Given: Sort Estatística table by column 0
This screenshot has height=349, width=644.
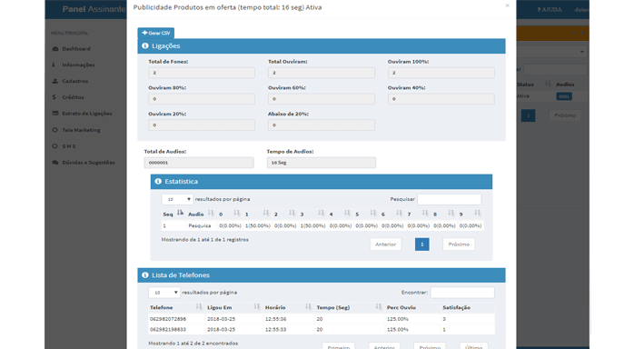Looking at the screenshot, I should (x=229, y=214).
